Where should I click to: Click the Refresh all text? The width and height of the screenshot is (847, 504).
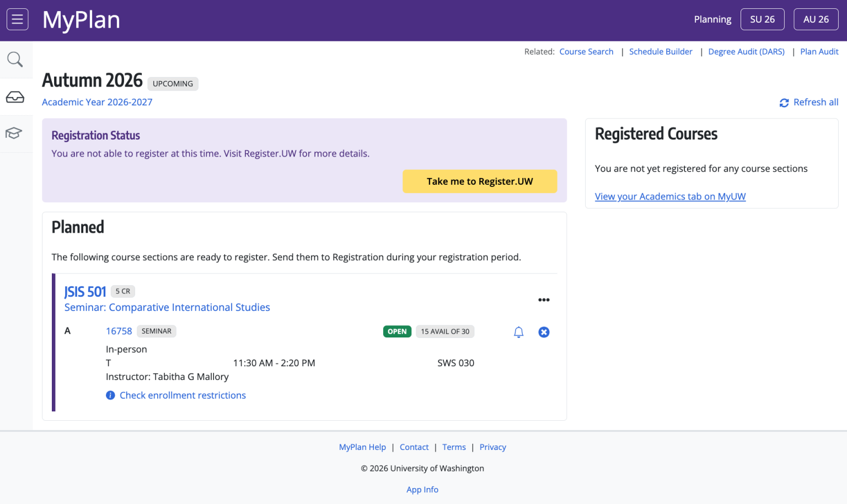816,102
